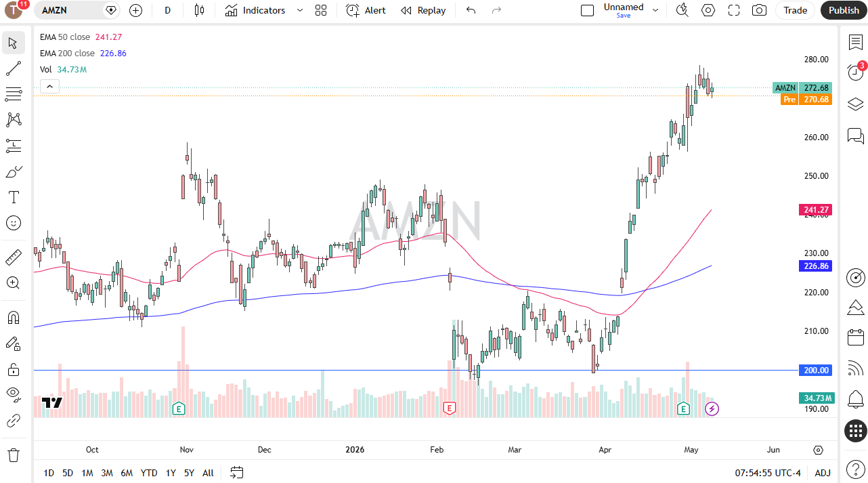The width and height of the screenshot is (868, 483).
Task: Open forecasting and measurement tools
Action: click(x=13, y=146)
